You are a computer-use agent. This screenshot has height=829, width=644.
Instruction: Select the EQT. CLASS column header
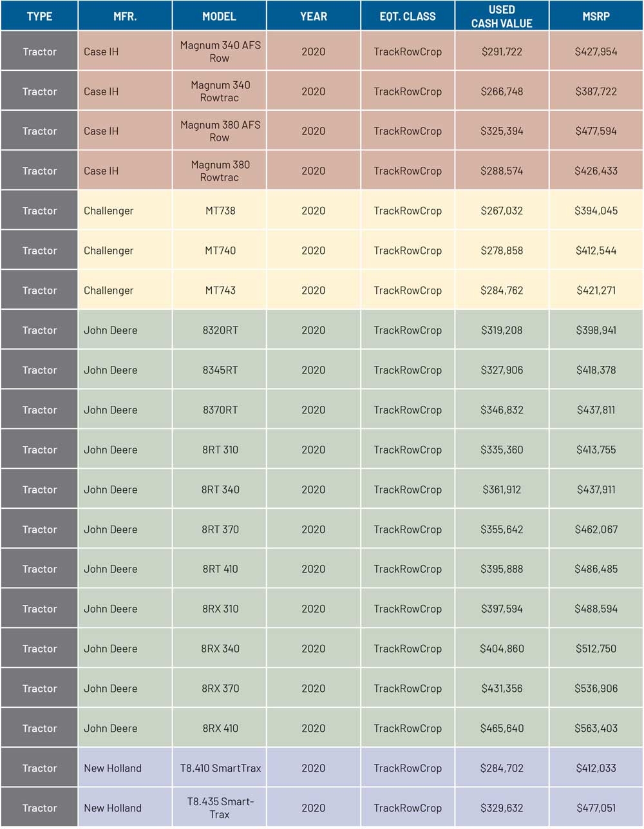point(408,16)
